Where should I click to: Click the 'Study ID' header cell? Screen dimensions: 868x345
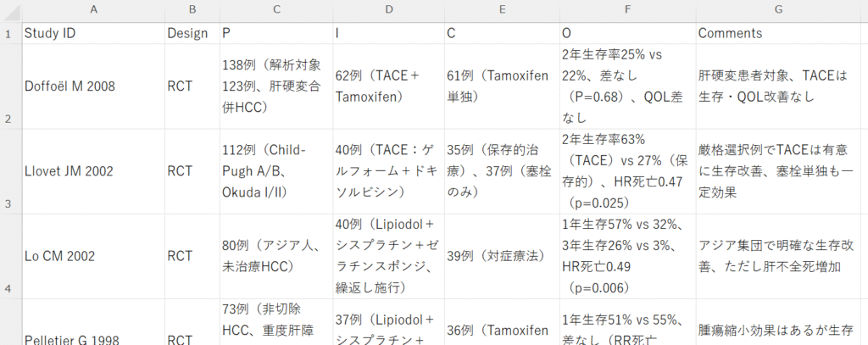click(92, 33)
